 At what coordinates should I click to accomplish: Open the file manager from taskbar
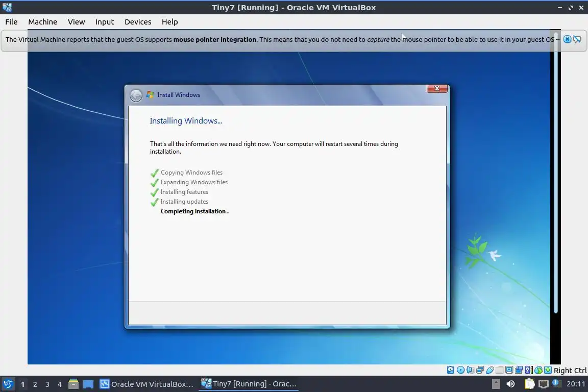[x=73, y=384]
